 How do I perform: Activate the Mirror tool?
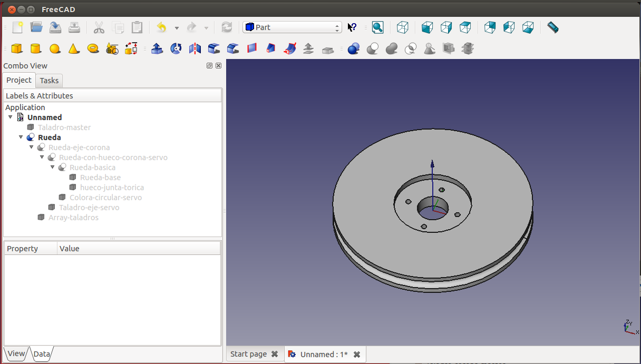pos(195,49)
